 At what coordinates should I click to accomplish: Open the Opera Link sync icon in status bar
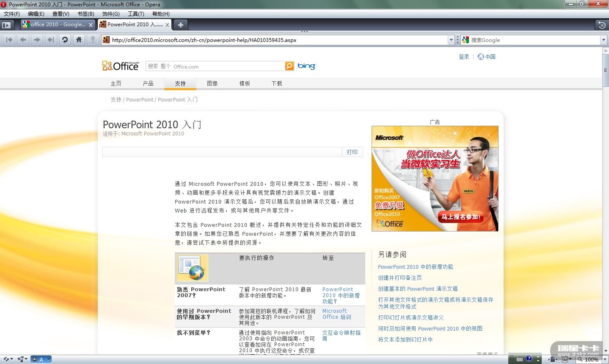[x=6, y=359]
